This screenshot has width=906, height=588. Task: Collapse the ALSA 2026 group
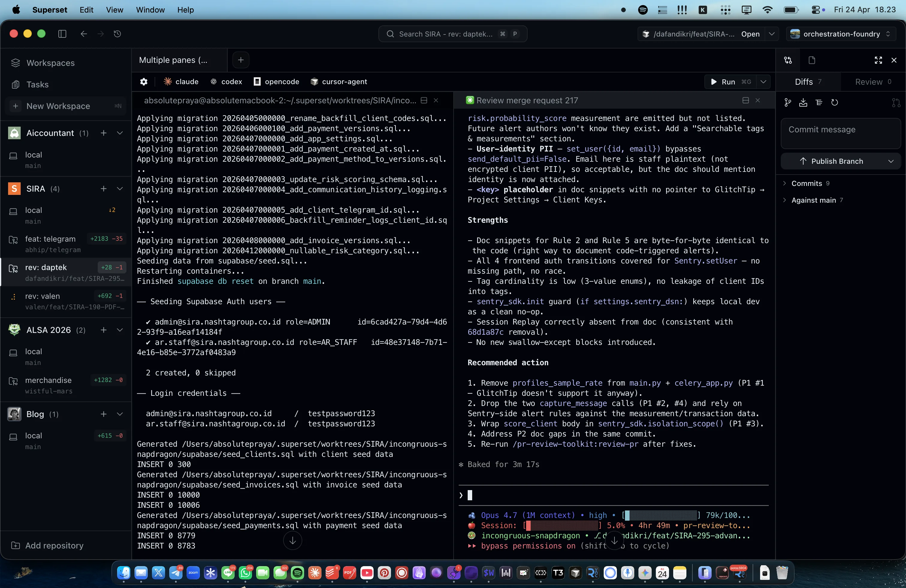(x=120, y=330)
